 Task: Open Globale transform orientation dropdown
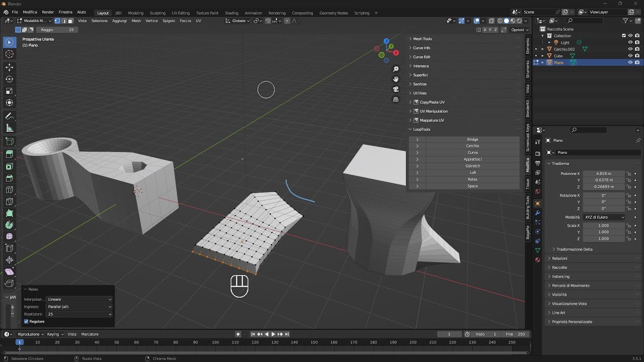coord(237,21)
